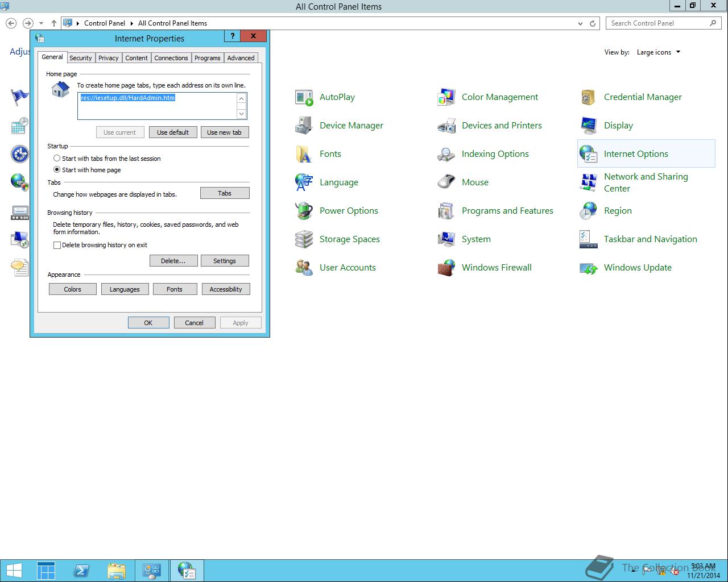Switch to the Programs tab
Image resolution: width=728 pixels, height=582 pixels.
[x=208, y=58]
